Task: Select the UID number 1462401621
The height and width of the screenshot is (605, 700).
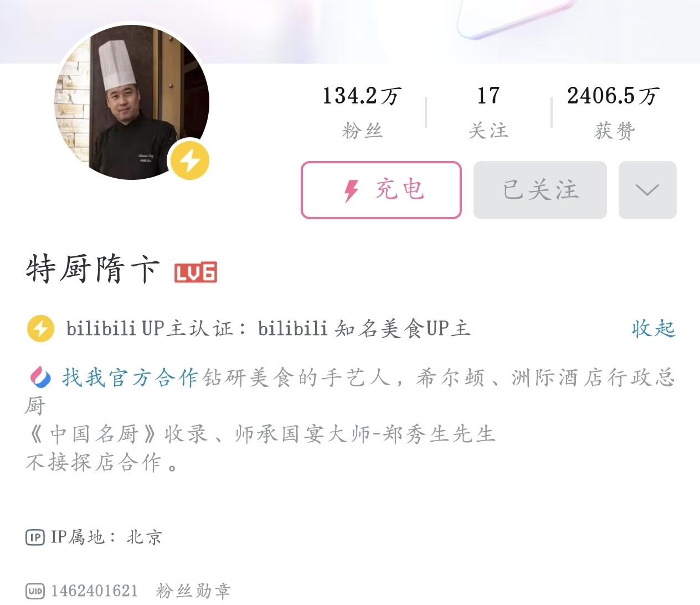Action: tap(94, 591)
